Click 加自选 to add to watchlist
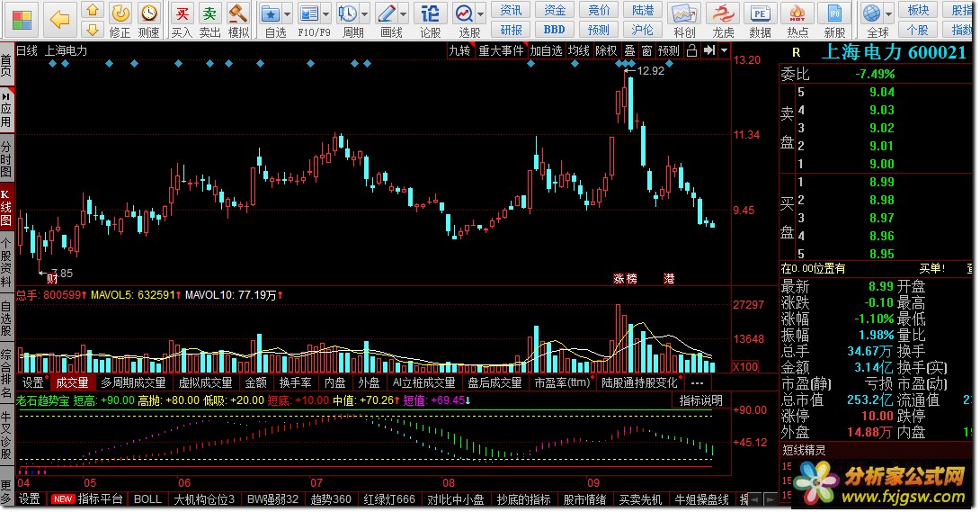 click(547, 50)
